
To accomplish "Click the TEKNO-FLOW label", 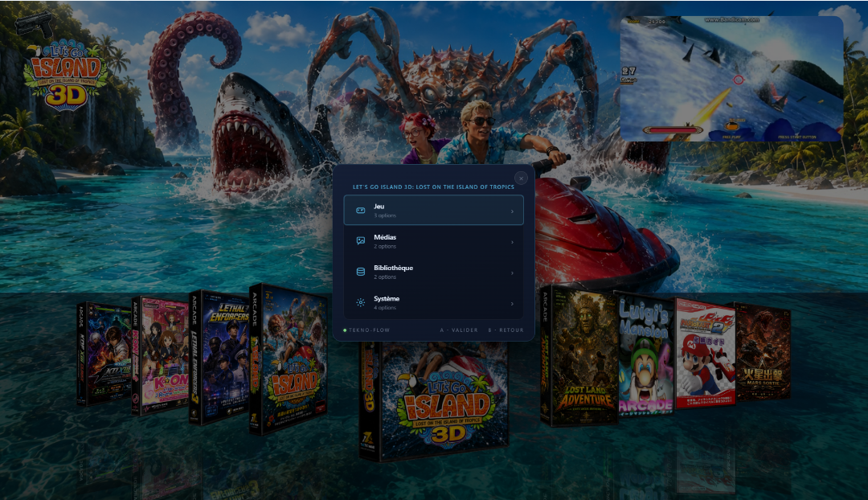I will click(369, 330).
